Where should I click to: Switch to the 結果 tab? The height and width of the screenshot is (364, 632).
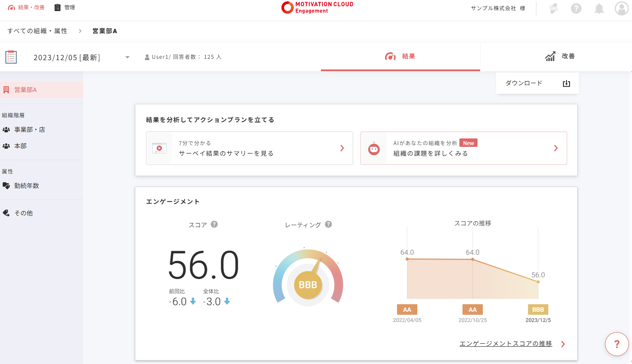point(401,57)
